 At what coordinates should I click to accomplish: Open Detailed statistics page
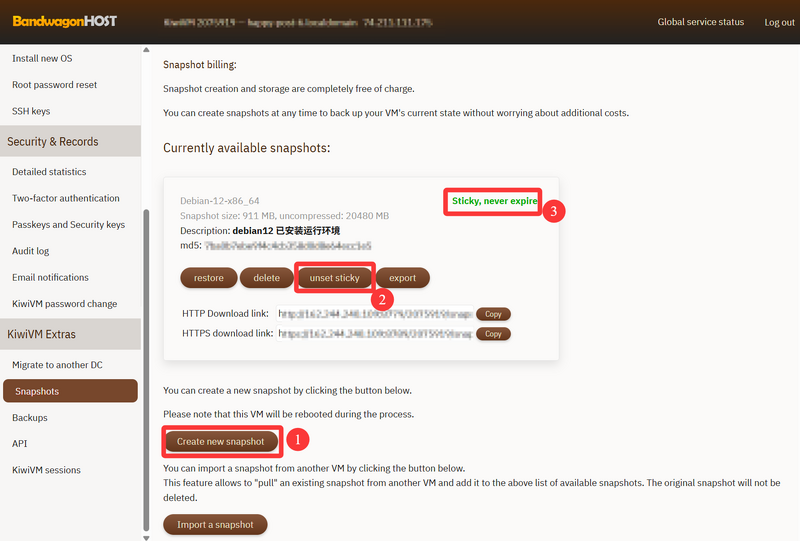49,172
